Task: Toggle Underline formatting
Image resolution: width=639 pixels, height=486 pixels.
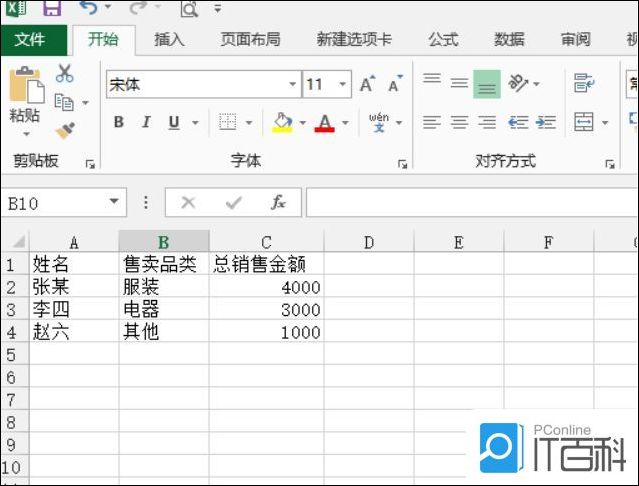Action: pyautogui.click(x=174, y=122)
